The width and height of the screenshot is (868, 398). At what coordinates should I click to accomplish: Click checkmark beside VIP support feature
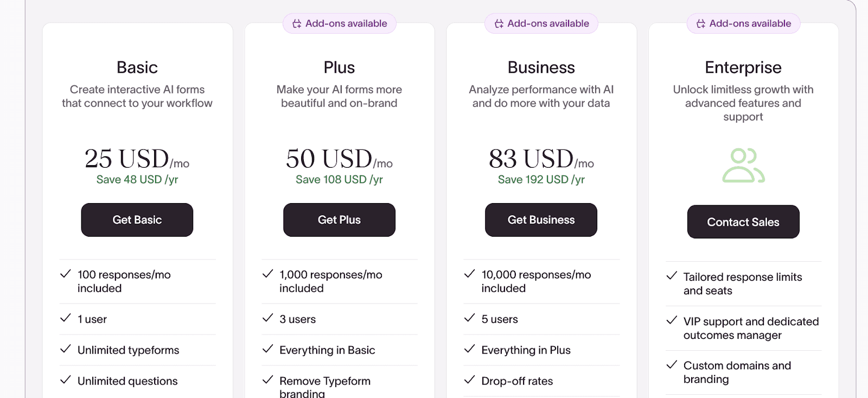point(672,320)
